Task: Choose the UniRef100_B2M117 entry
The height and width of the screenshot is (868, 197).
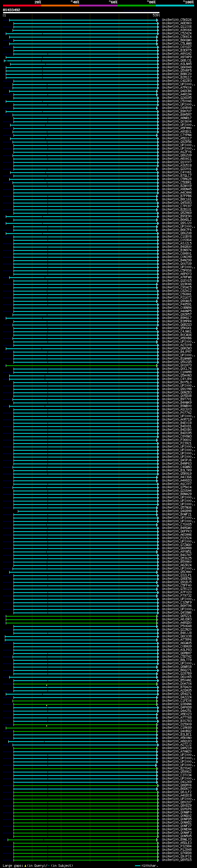Action: point(177,78)
